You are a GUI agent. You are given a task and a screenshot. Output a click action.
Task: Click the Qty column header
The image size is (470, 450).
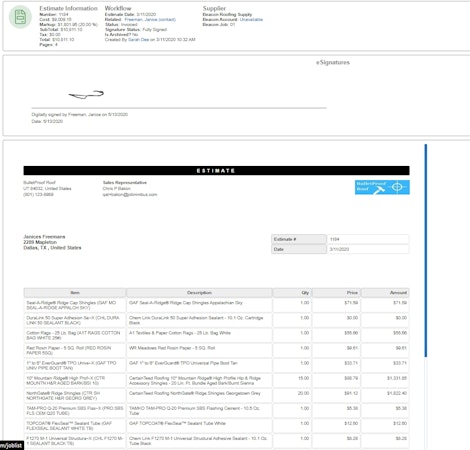coord(292,293)
